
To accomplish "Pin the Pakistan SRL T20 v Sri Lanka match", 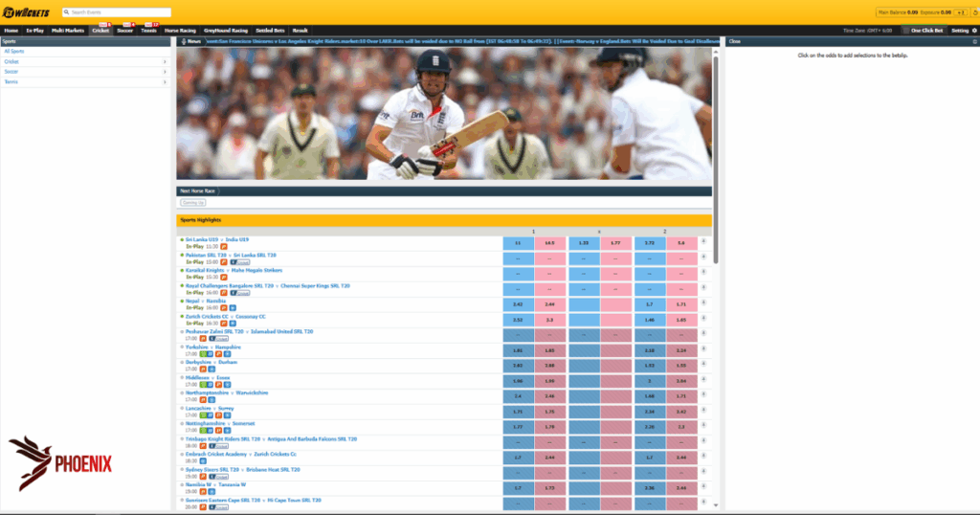I will pos(703,257).
